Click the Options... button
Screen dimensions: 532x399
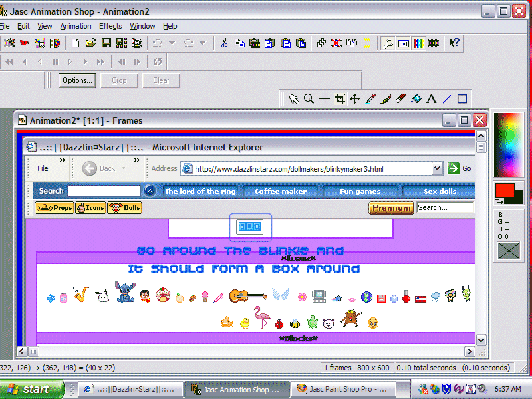pos(77,80)
